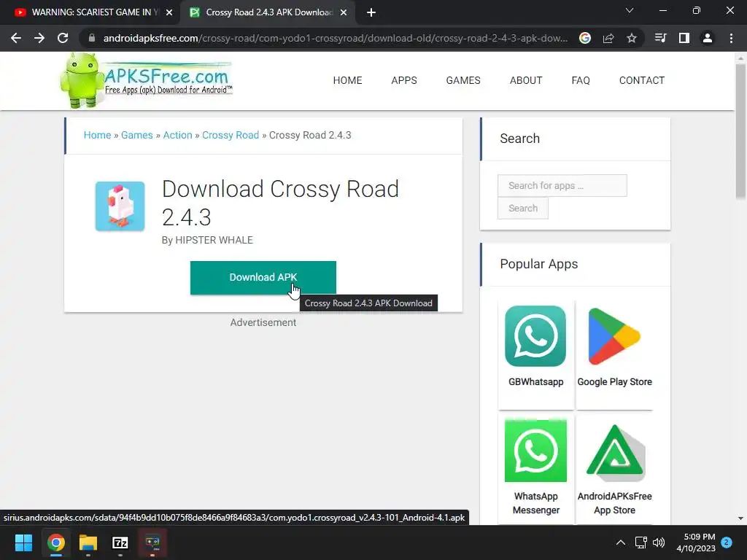Image resolution: width=747 pixels, height=560 pixels.
Task: Open the HOME menu item
Action: click(x=347, y=80)
